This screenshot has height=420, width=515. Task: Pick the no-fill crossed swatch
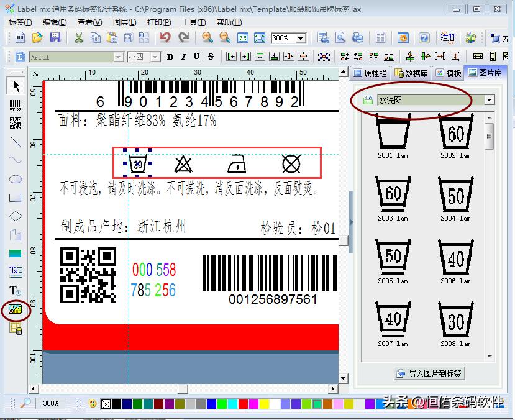click(x=106, y=404)
